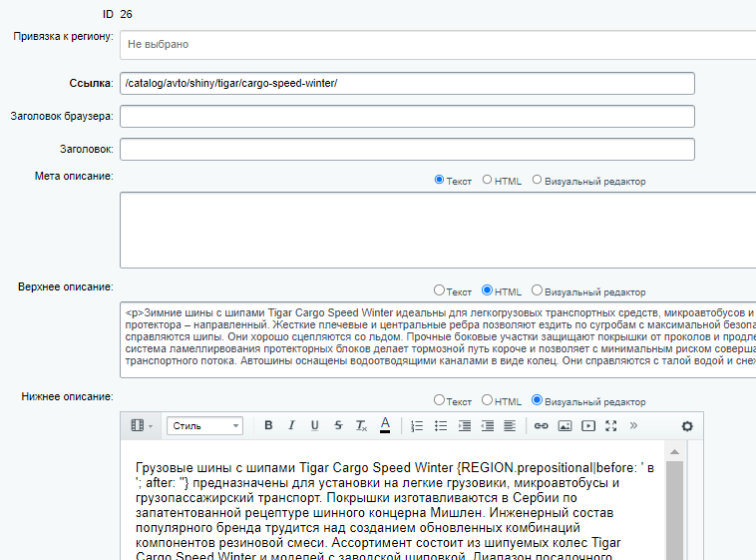The height and width of the screenshot is (560, 756).
Task: Select Текст mode for Верхнее описание
Action: click(439, 290)
